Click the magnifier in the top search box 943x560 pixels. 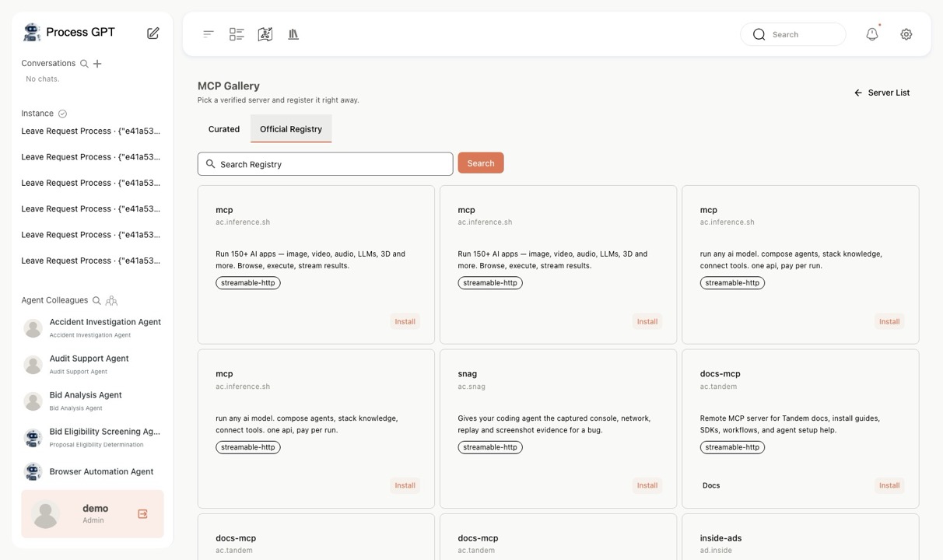click(x=759, y=34)
